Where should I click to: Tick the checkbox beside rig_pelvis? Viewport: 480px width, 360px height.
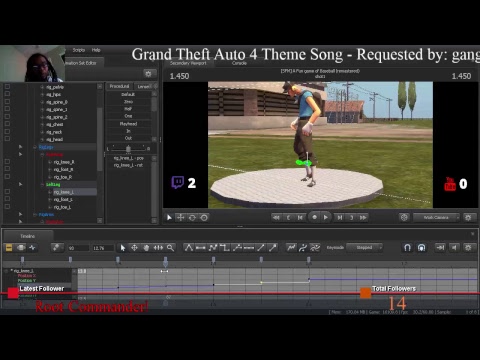click(7, 87)
